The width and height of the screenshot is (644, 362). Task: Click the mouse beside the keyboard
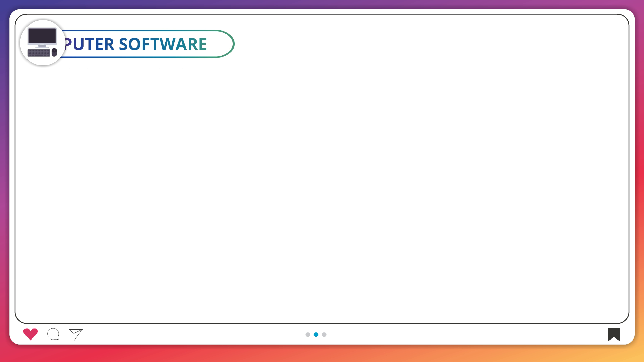54,52
